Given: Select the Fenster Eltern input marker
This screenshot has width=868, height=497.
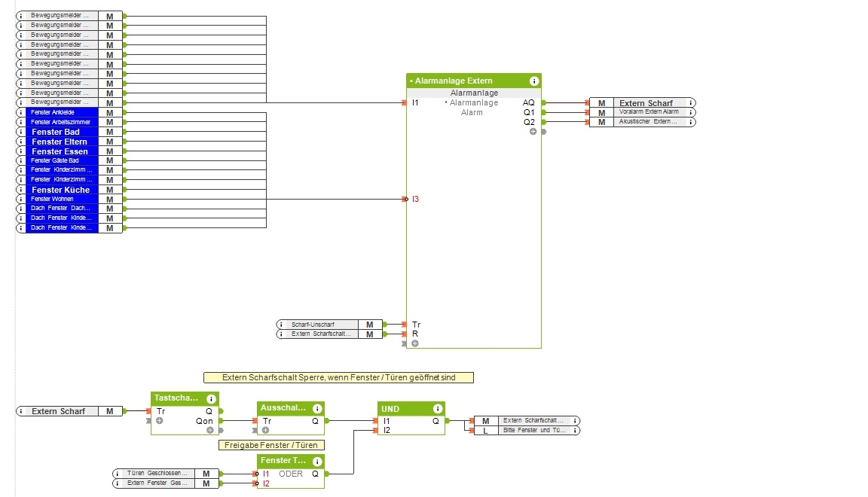Looking at the screenshot, I should pos(69,142).
